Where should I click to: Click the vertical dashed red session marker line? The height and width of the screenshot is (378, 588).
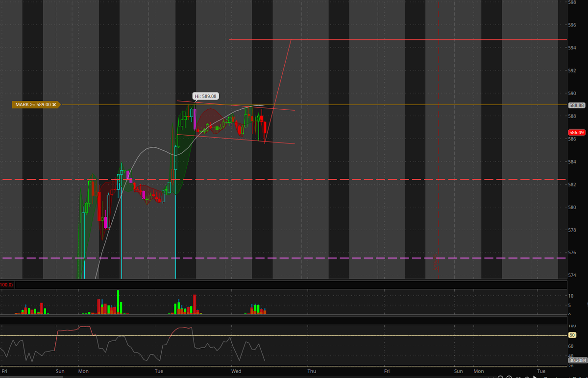(x=438, y=147)
